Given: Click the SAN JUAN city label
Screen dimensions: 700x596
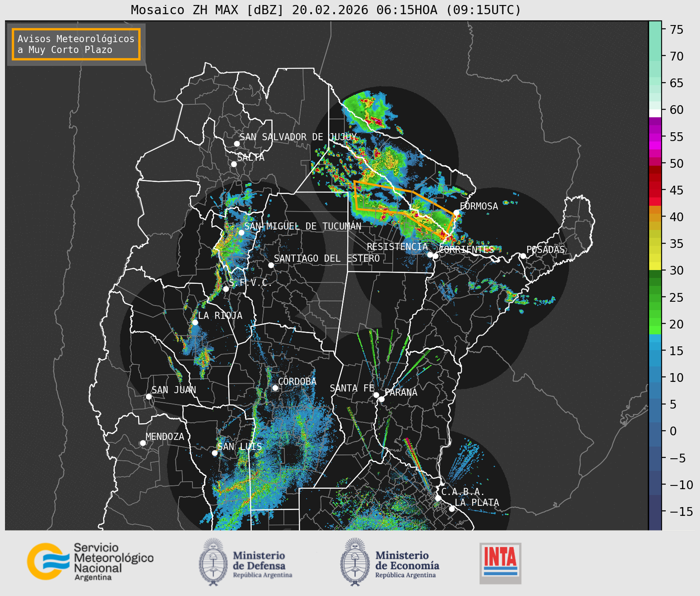Looking at the screenshot, I should [x=174, y=390].
